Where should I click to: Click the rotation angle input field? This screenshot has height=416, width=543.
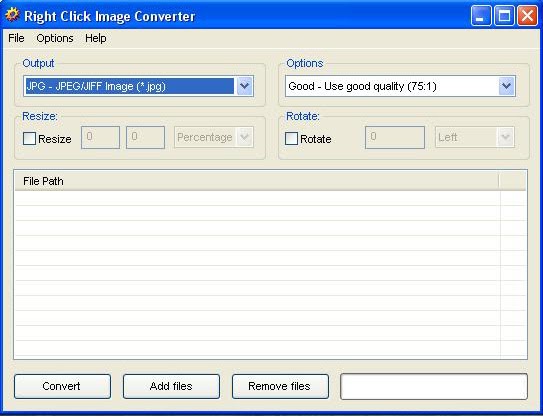click(395, 138)
